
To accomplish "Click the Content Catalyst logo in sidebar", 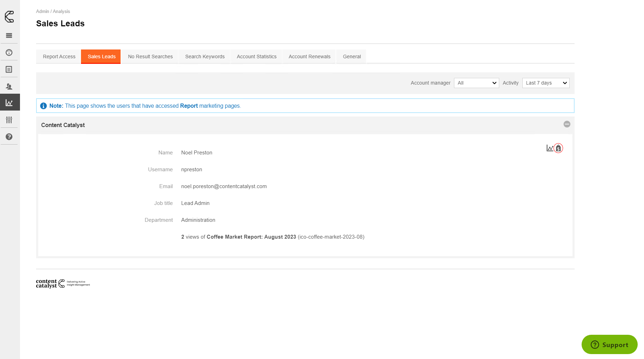I will pyautogui.click(x=9, y=16).
